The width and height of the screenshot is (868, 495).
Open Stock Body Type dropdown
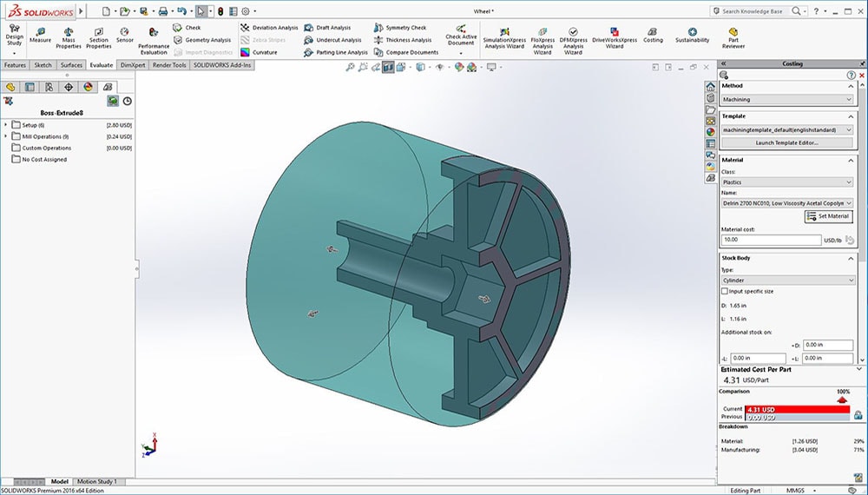tap(786, 280)
